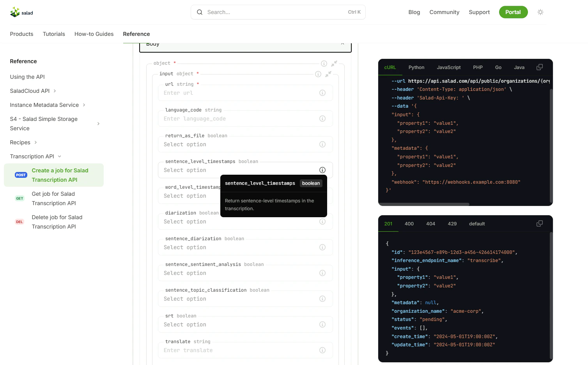
Task: Expand Instance Metadata Service section
Action: point(84,105)
